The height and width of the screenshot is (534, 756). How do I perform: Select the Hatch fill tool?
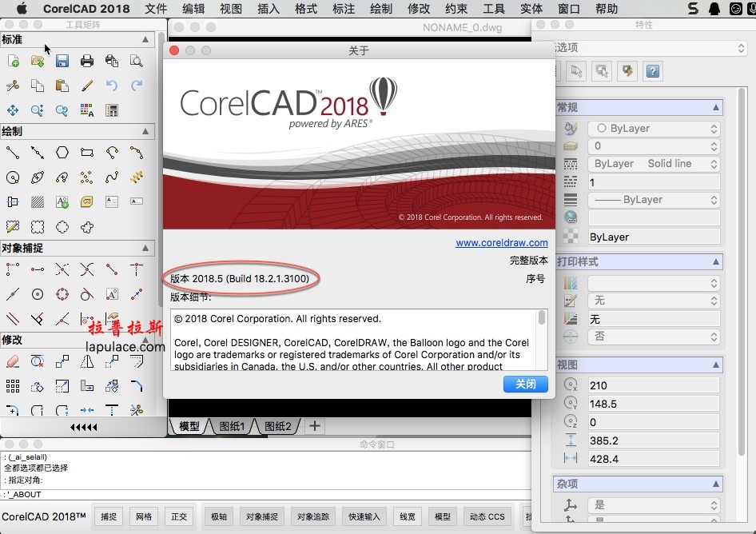click(x=38, y=201)
